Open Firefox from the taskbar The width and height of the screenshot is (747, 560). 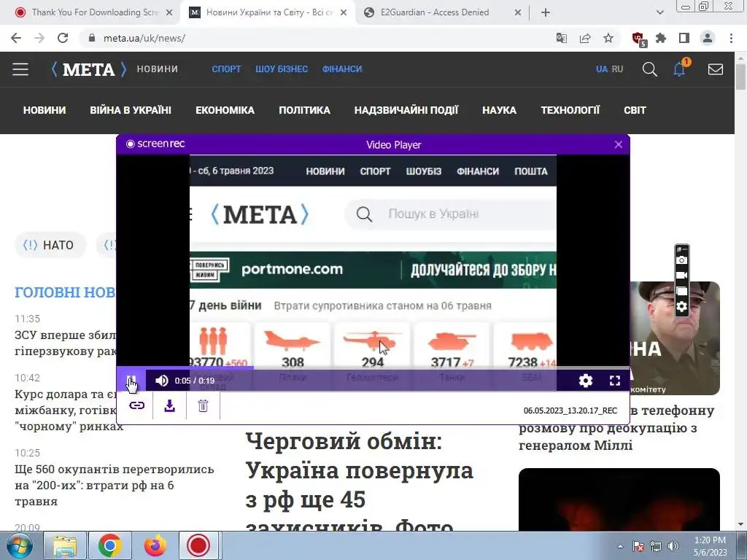pyautogui.click(x=155, y=545)
